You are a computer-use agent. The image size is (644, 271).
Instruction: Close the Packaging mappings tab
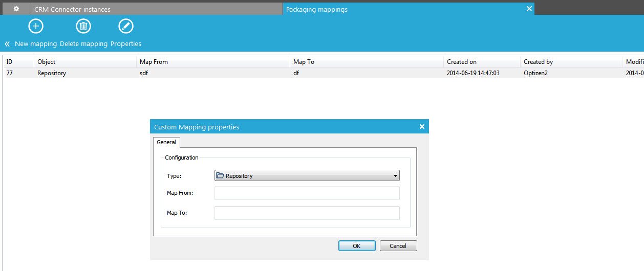(x=529, y=9)
